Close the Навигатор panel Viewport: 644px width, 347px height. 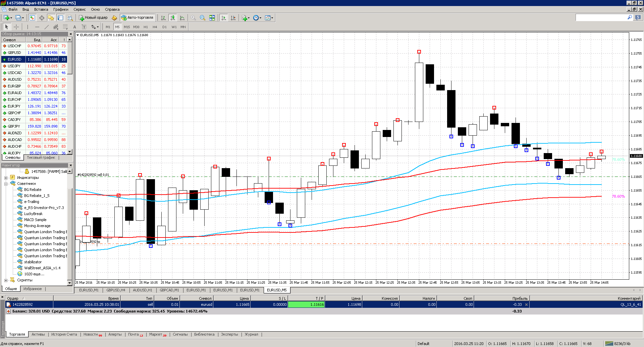[70, 165]
